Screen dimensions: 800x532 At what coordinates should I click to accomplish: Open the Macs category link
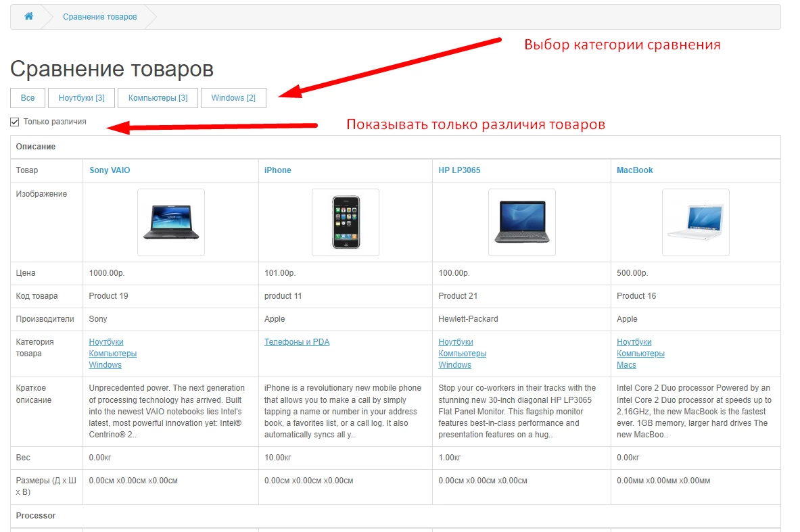pos(626,365)
